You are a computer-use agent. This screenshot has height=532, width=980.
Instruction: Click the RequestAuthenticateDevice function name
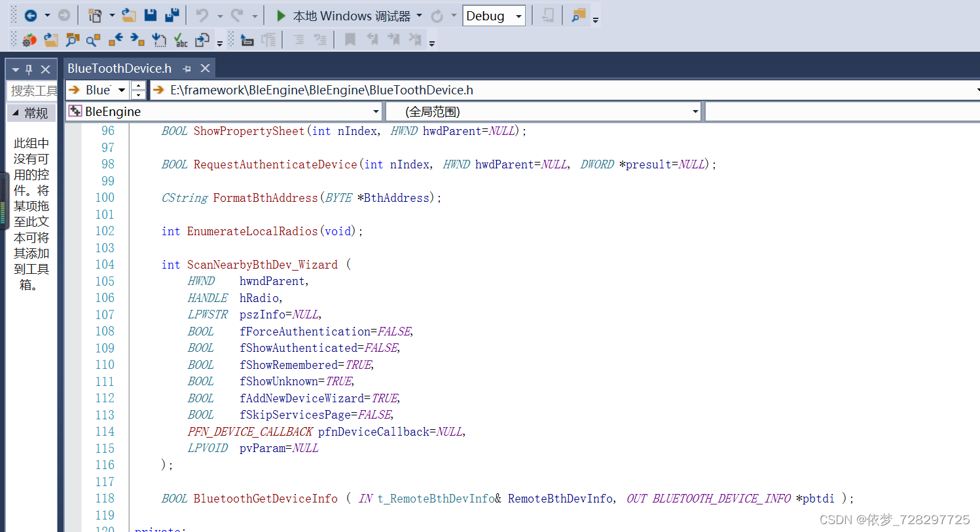tap(276, 164)
